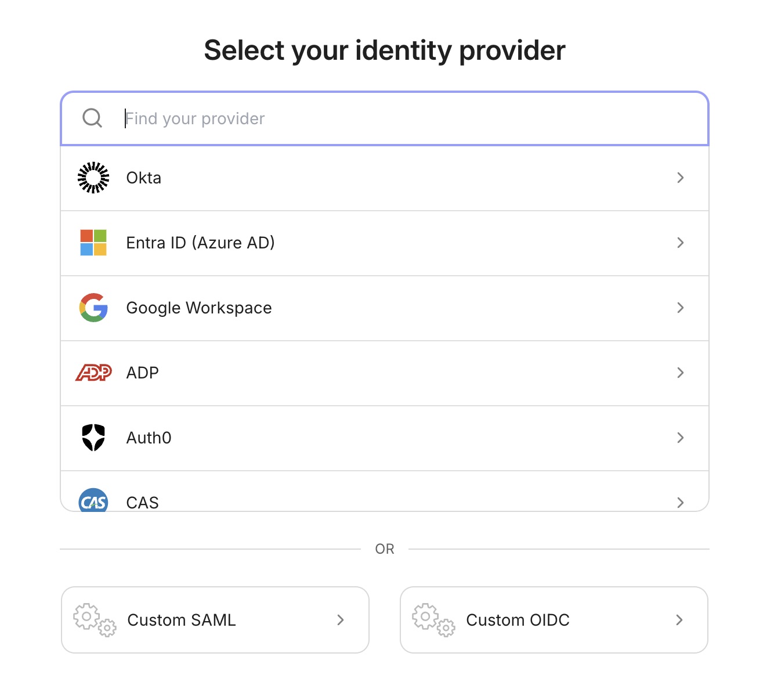Click the chevron beside ADP
This screenshot has width=774, height=700.
point(680,373)
